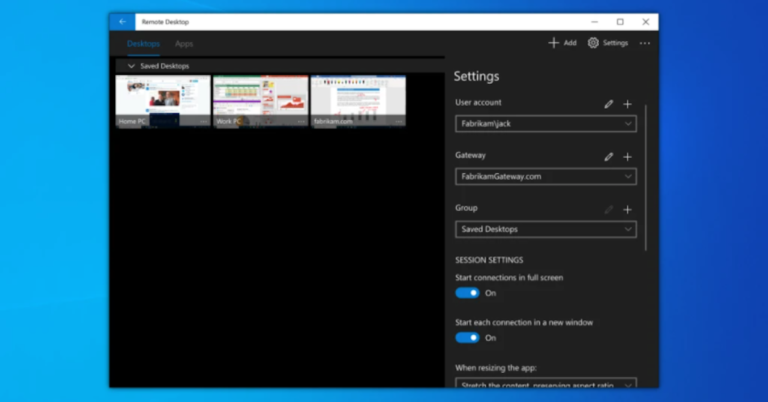The width and height of the screenshot is (768, 402).
Task: Open the User account dropdown Fabrikam\jack
Action: point(545,124)
